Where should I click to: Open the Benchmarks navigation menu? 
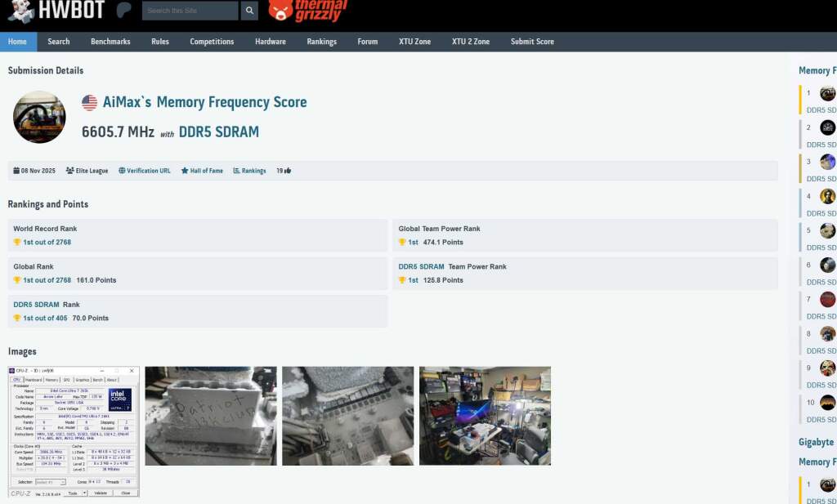click(110, 42)
